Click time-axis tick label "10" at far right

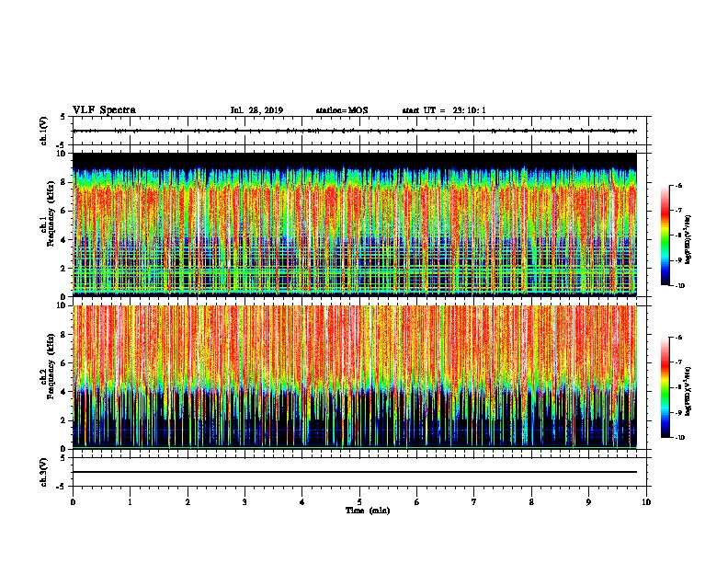[x=646, y=502]
